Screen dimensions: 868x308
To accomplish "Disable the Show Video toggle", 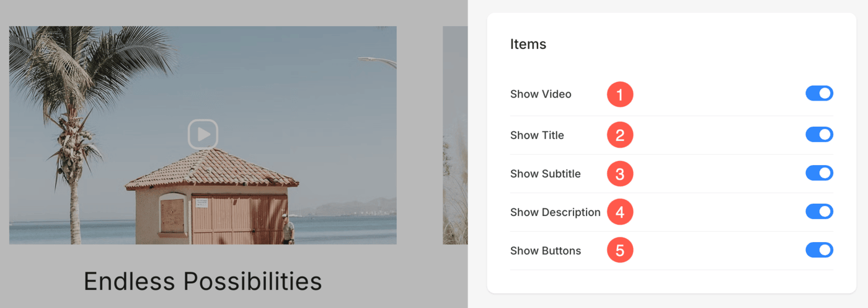I will [819, 94].
